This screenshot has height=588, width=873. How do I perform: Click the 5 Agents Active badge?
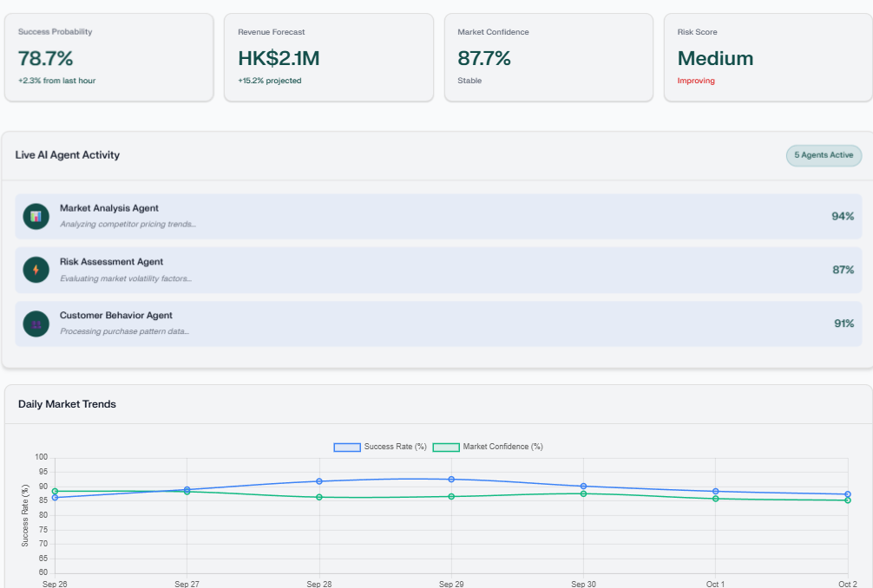(x=824, y=155)
